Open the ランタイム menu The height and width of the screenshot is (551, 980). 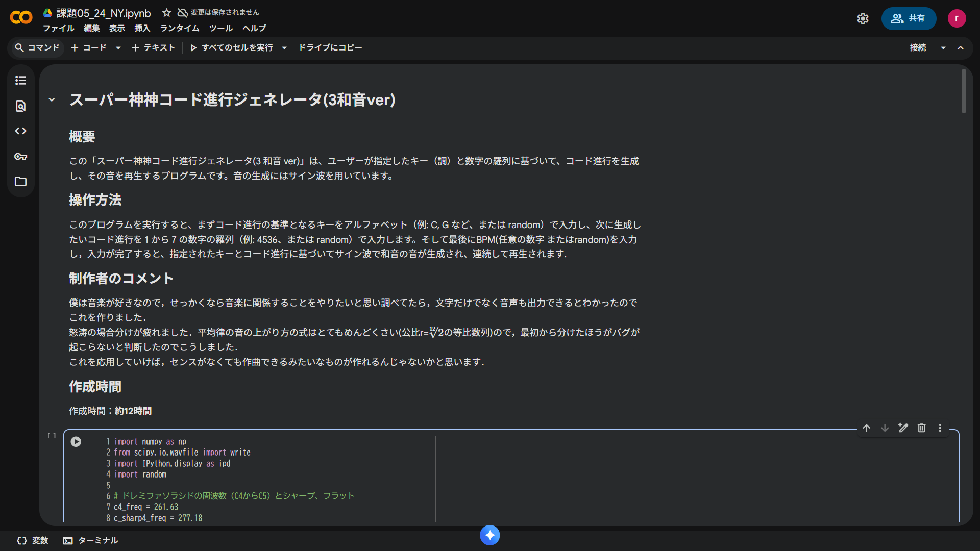(x=179, y=29)
